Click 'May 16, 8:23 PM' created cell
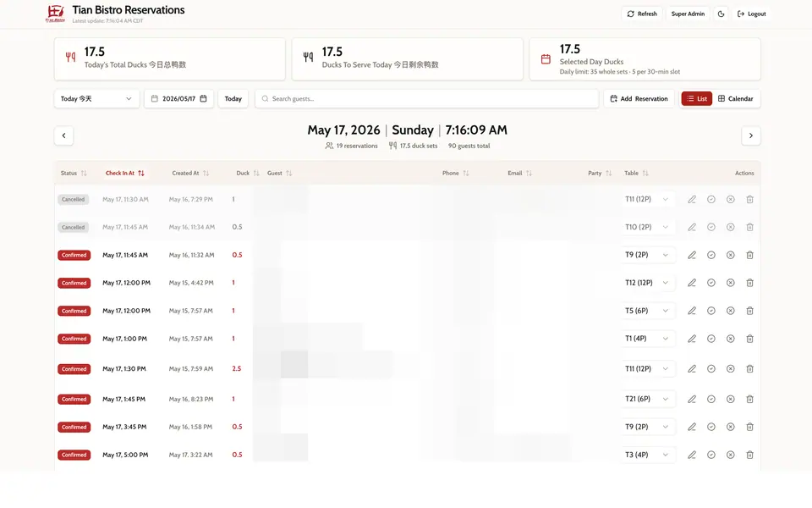The image size is (812, 508). (x=190, y=399)
